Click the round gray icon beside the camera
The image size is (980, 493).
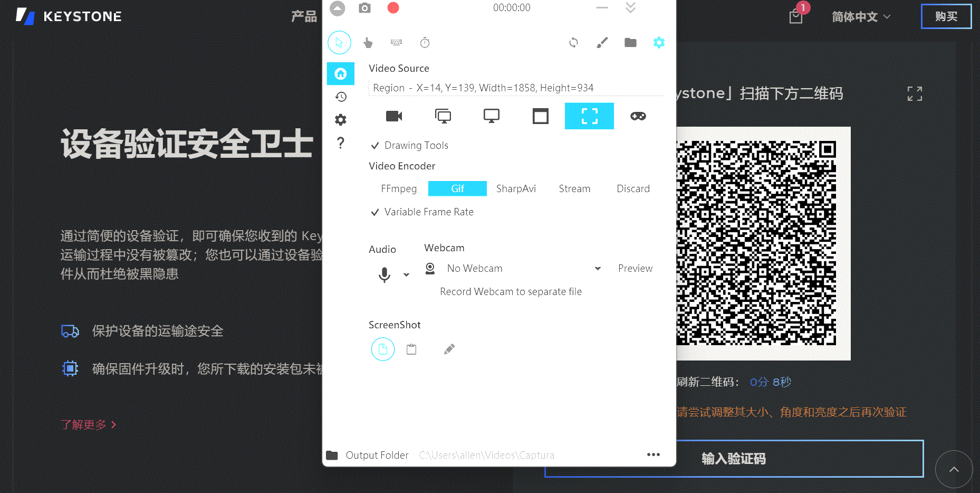click(338, 8)
